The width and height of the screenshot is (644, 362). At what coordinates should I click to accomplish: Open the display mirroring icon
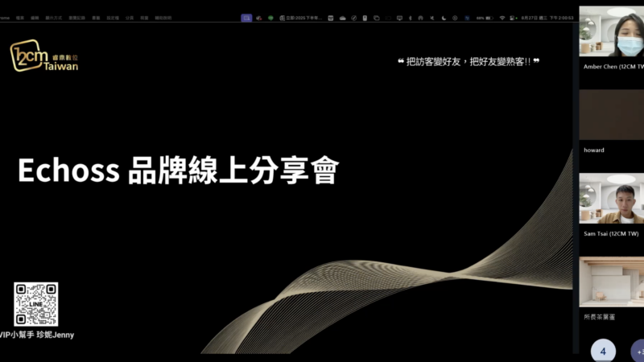point(399,18)
